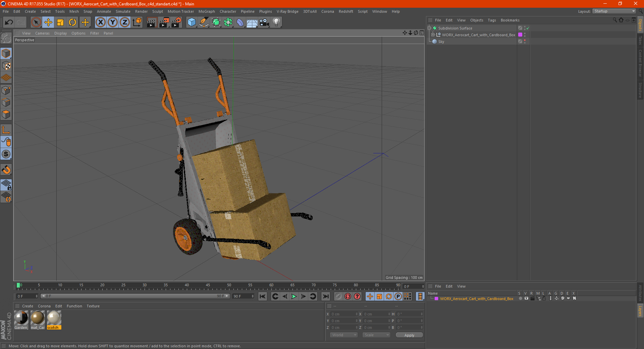Toggle Z axis lock
Viewport: 644px width, 349px height.
pos(125,22)
